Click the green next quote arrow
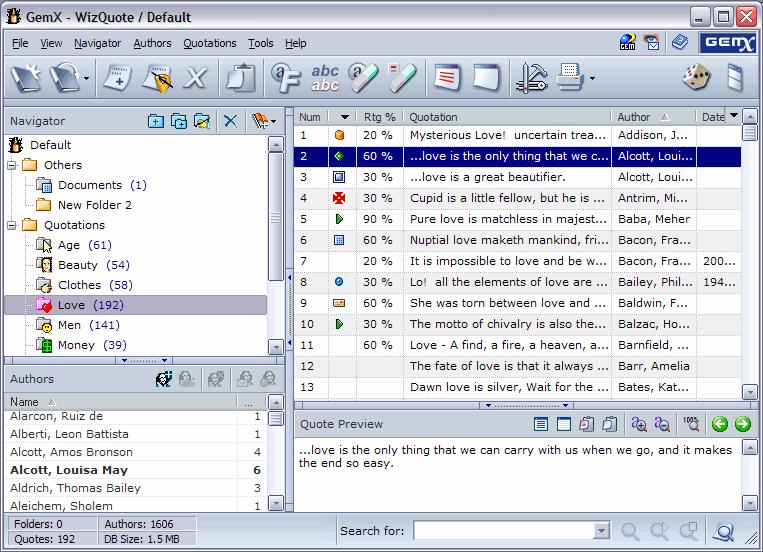This screenshot has width=763, height=552. 743,424
